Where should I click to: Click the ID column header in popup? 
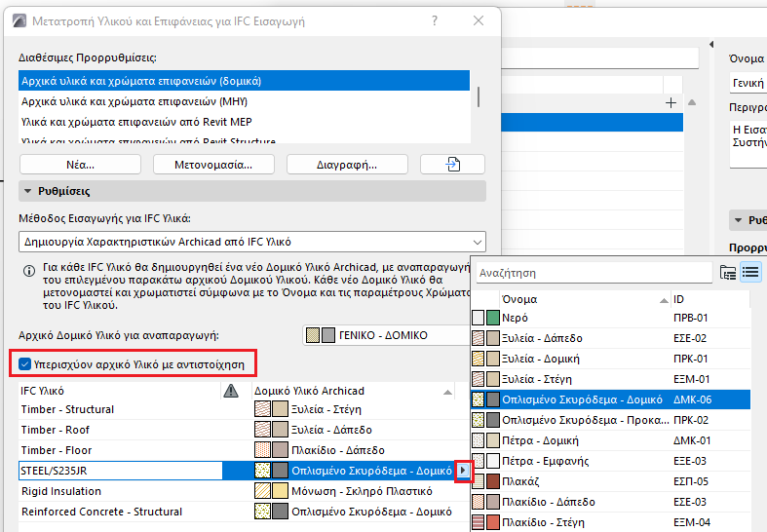coord(710,299)
